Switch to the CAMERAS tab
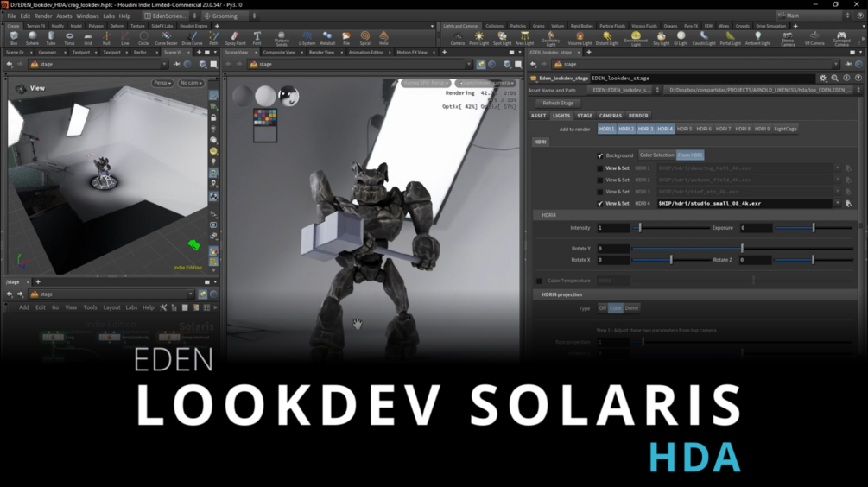The width and height of the screenshot is (868, 487). 610,116
